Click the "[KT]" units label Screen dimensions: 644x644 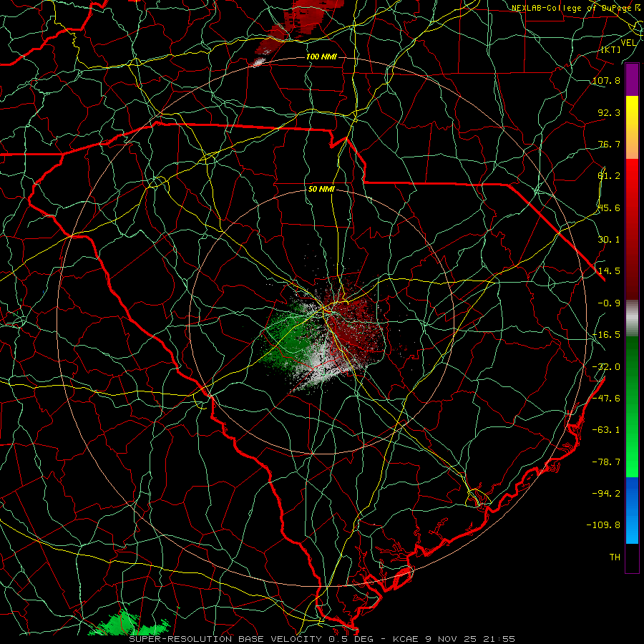[x=611, y=49]
